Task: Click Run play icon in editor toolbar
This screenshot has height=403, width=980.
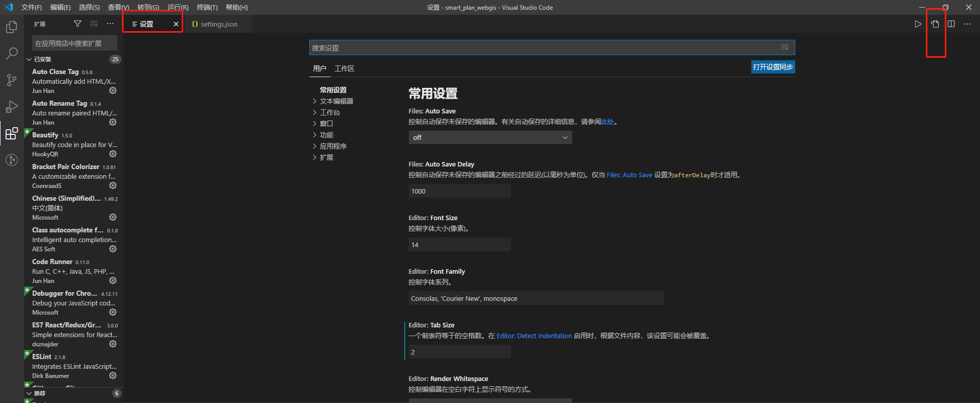Action: [x=918, y=24]
